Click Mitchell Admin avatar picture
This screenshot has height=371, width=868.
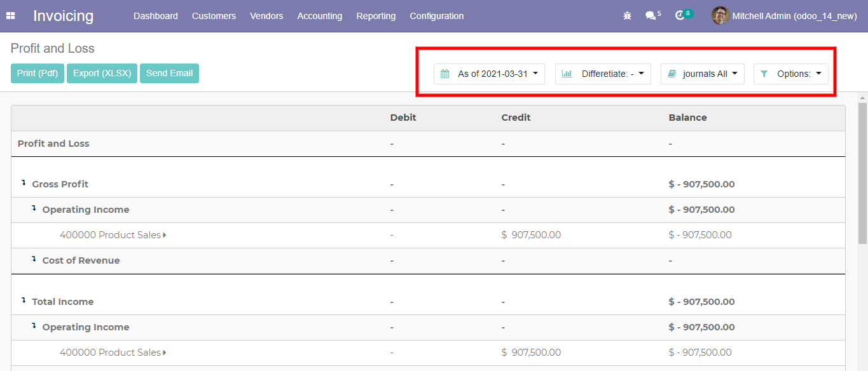coord(720,16)
